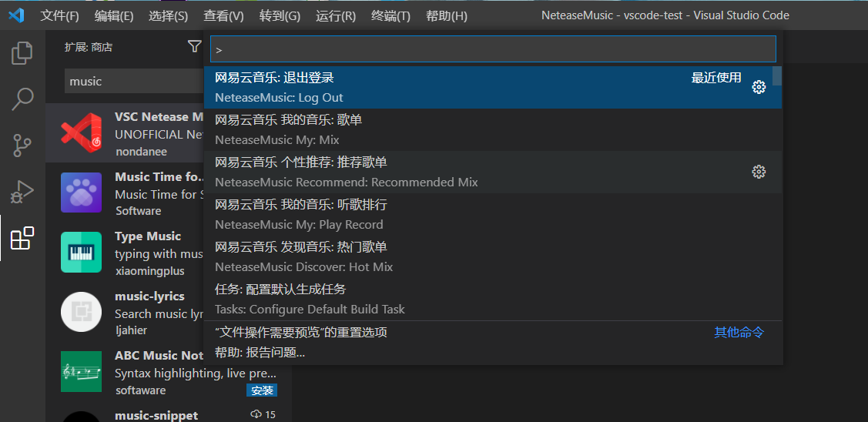Run 我的音乐: 听歌排行 command
The image size is (868, 422).
point(493,214)
